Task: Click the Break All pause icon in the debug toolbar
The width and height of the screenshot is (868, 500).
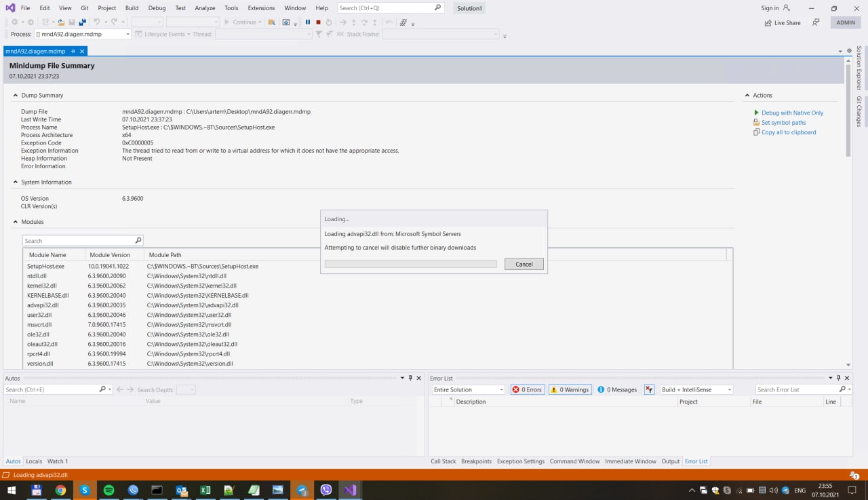Action: click(x=308, y=22)
